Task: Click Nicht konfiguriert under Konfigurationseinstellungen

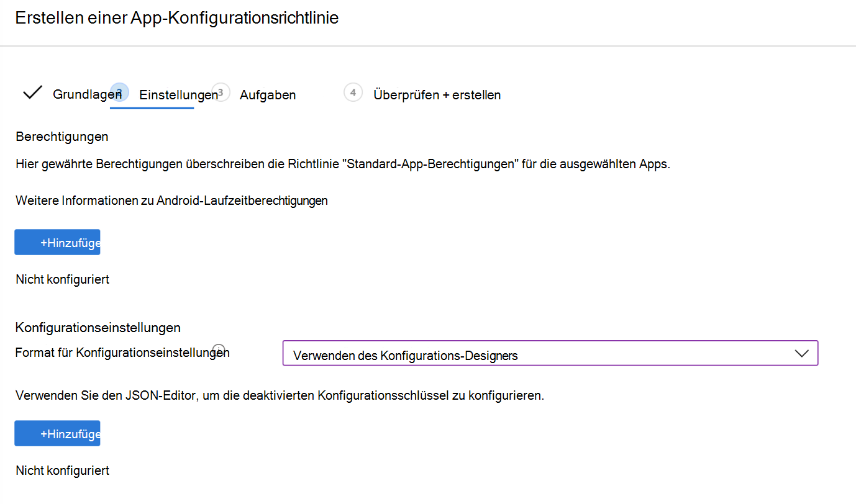Action: click(62, 470)
